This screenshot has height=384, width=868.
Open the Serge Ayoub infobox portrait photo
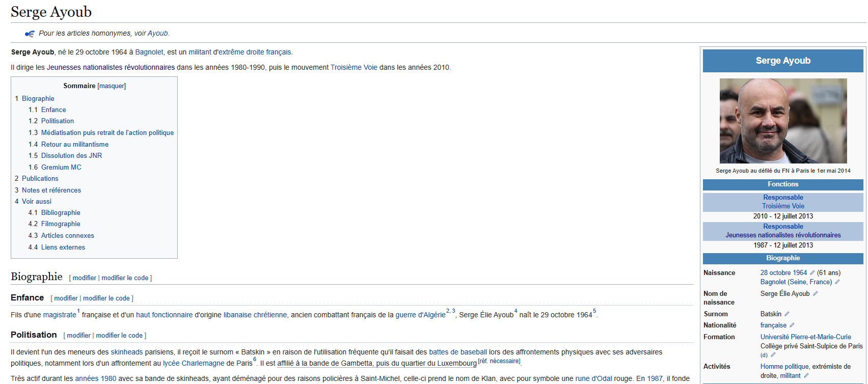(x=783, y=121)
